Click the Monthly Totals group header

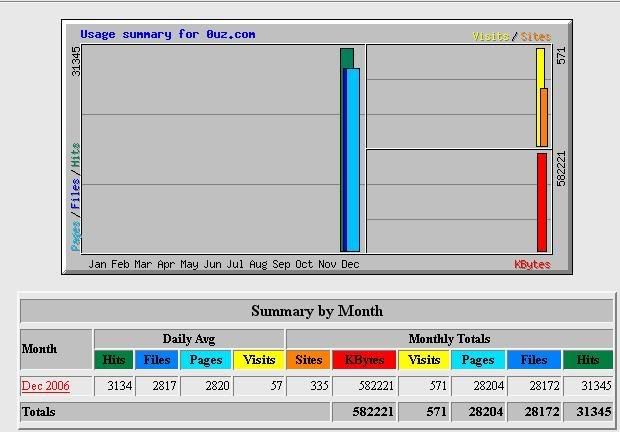(449, 339)
